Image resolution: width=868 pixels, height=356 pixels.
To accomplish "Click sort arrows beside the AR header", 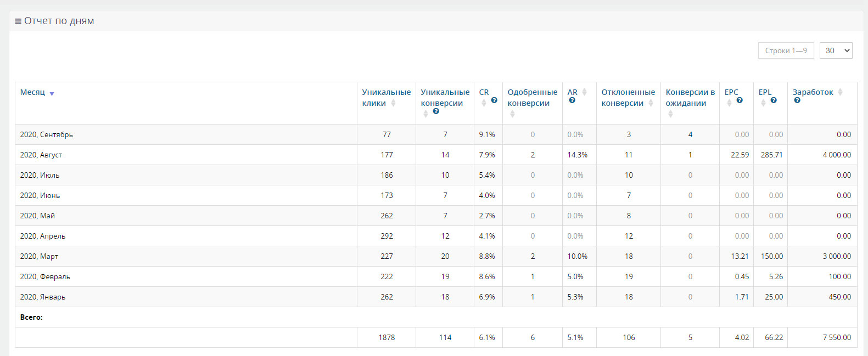I will coord(584,92).
